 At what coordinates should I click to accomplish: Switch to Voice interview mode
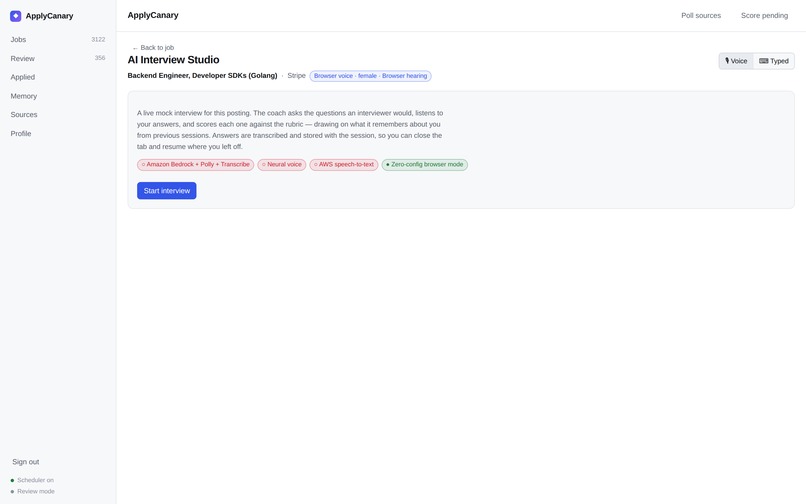coord(736,61)
